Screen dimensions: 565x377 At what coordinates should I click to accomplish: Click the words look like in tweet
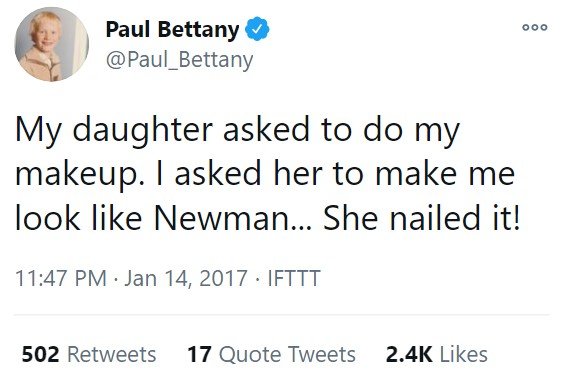click(79, 217)
